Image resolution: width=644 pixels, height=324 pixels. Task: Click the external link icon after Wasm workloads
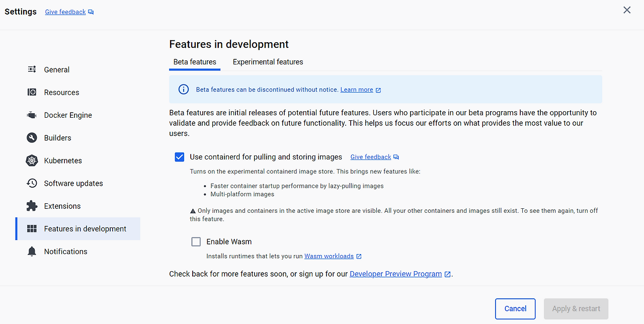pos(359,256)
